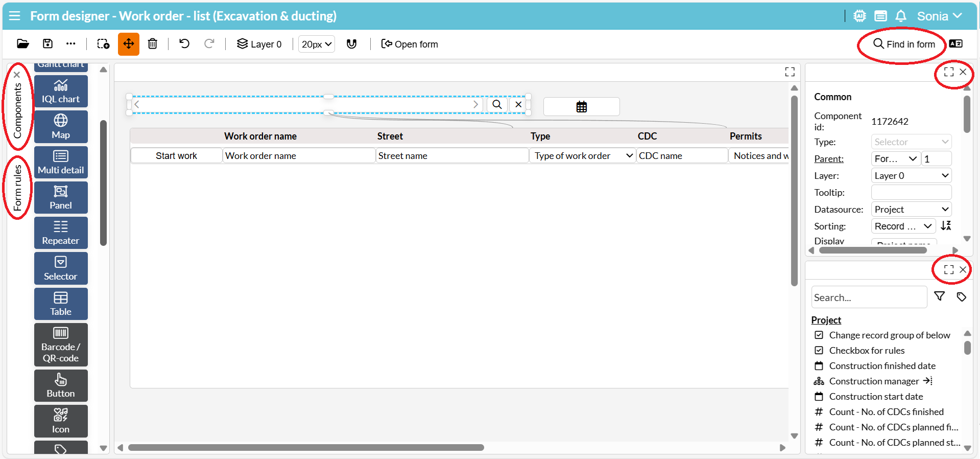
Task: Select the Components side tab
Action: (18, 110)
